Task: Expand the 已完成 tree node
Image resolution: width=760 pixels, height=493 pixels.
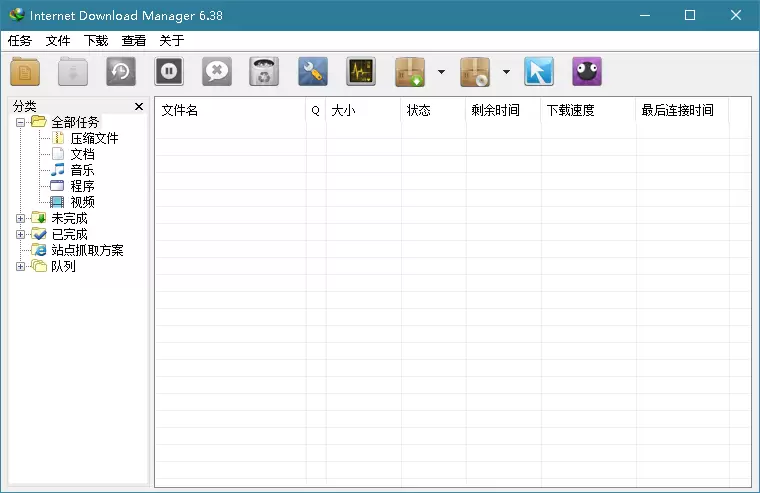Action: 20,234
